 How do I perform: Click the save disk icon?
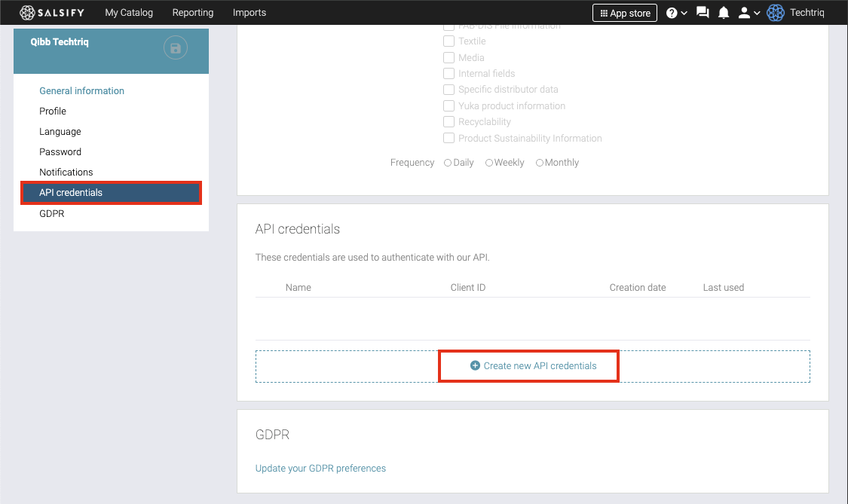176,49
